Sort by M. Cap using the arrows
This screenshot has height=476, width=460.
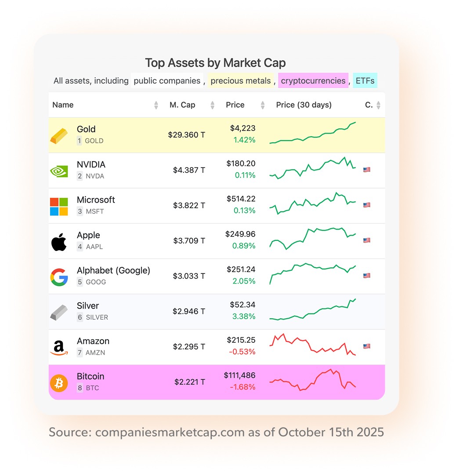click(212, 105)
